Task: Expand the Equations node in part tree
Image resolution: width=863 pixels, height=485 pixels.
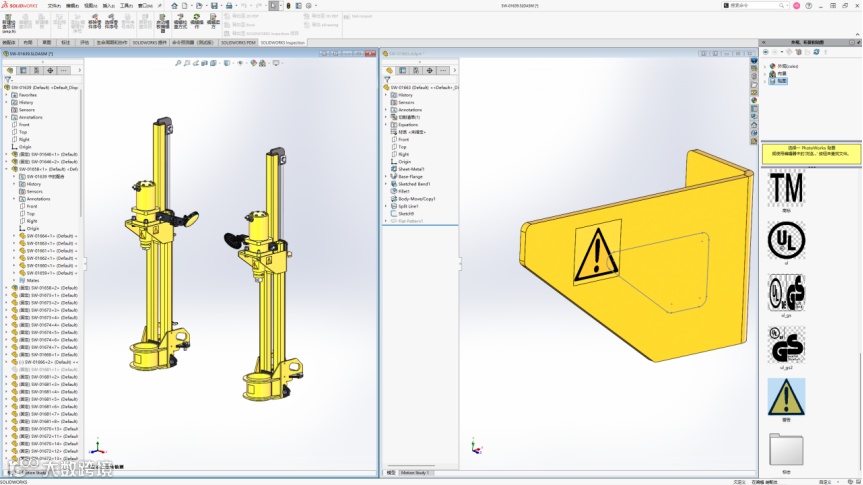Action: click(386, 124)
